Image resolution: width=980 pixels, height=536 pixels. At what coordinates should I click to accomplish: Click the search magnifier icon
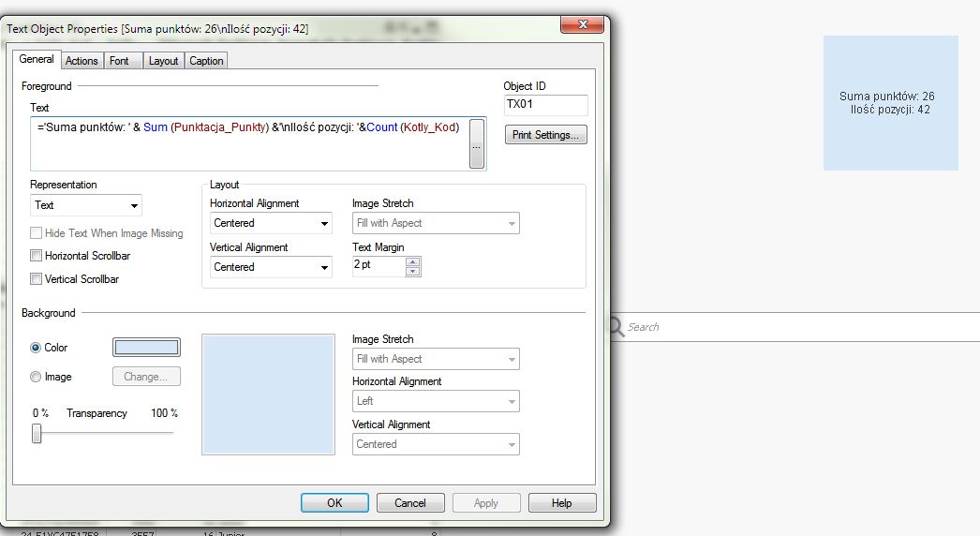pos(616,326)
